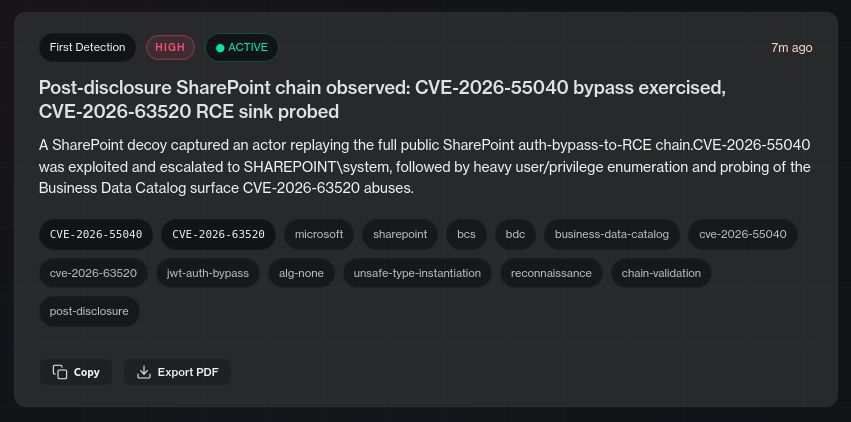
Task: Select the unsafe-type-instantiation tag
Action: coord(417,273)
